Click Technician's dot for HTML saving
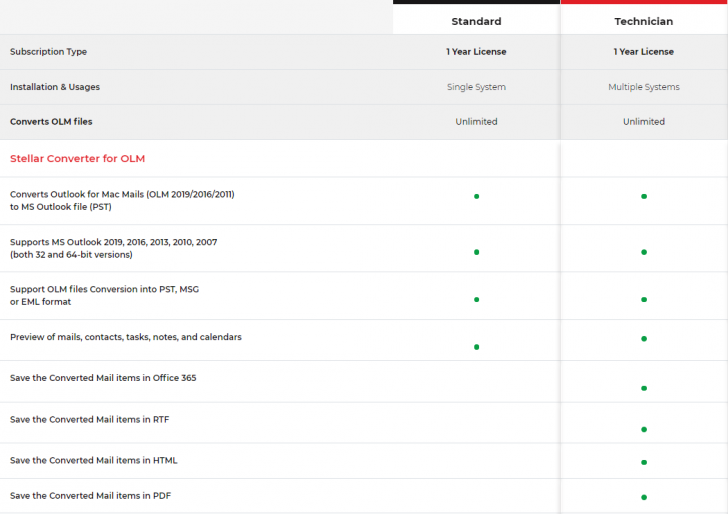The image size is (728, 514). [x=644, y=462]
